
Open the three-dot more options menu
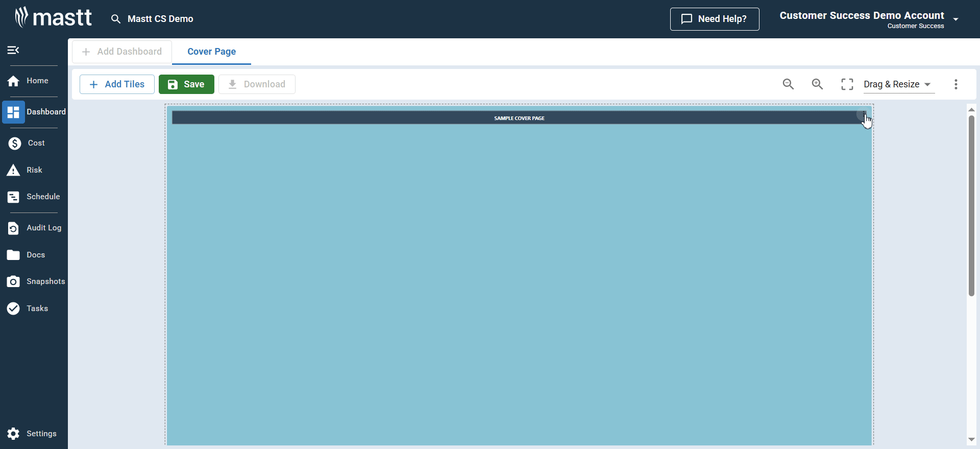click(956, 84)
